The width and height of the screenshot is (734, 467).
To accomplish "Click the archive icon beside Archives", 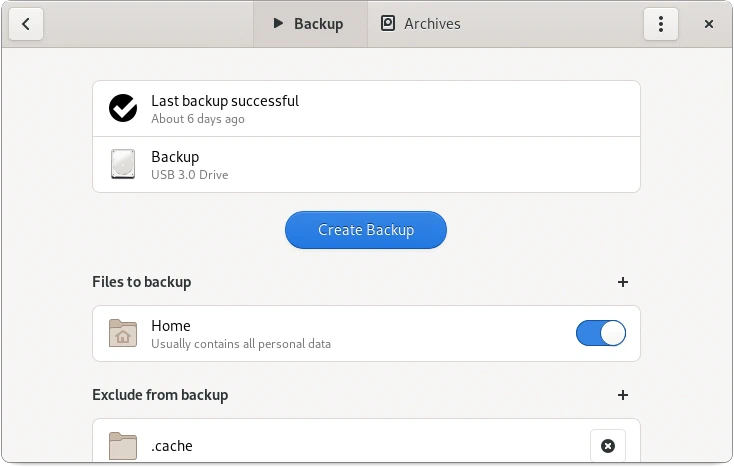I will coord(388,24).
